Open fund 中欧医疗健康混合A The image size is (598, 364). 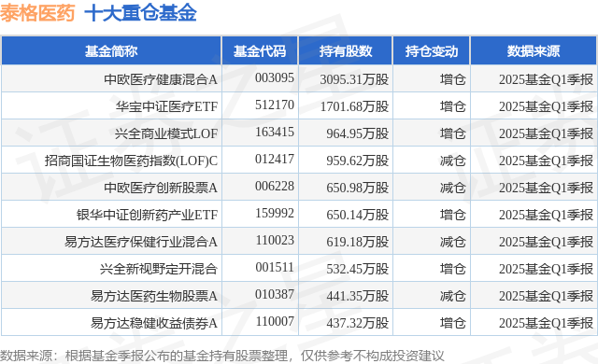click(161, 79)
